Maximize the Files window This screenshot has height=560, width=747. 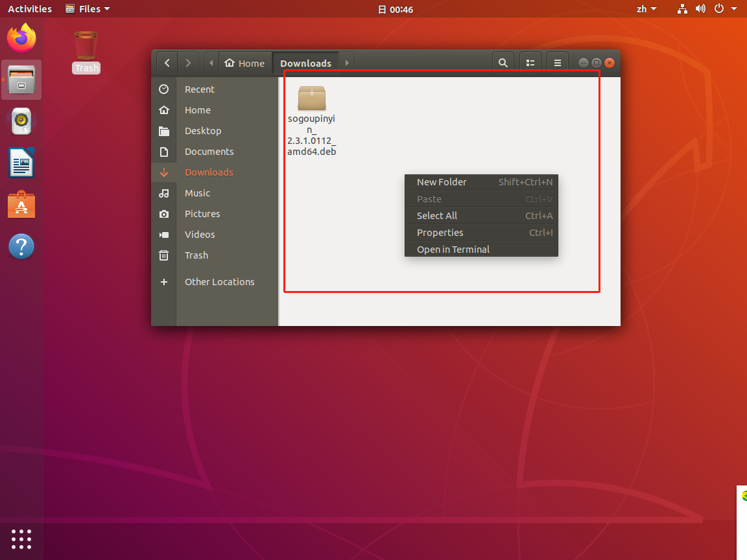coord(596,63)
